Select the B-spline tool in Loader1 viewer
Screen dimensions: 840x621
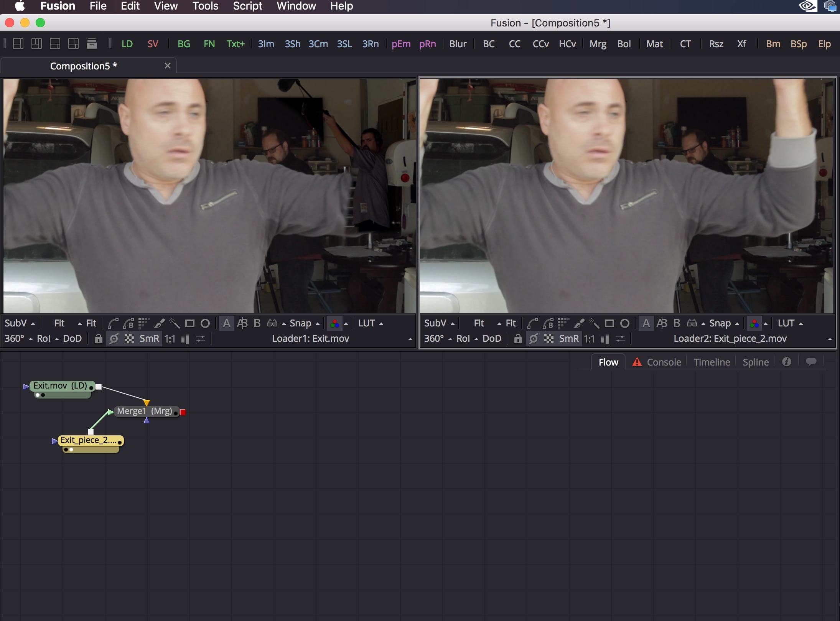coord(128,323)
